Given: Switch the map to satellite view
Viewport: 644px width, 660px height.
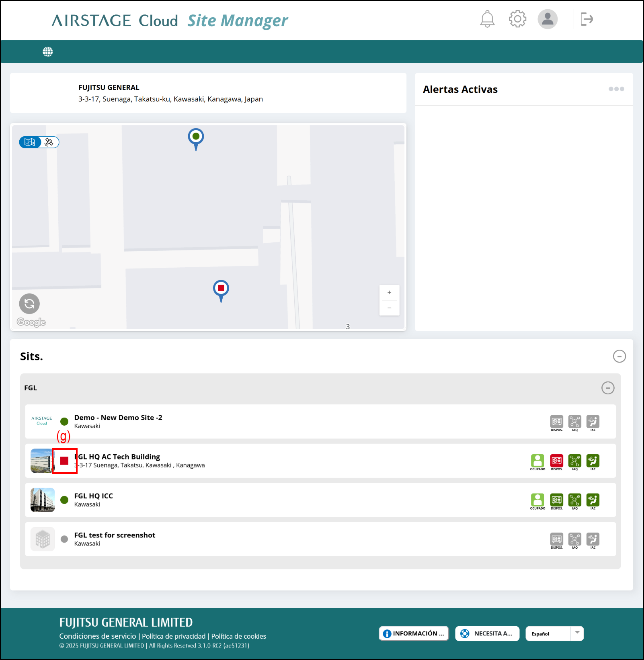Looking at the screenshot, I should coord(49,142).
